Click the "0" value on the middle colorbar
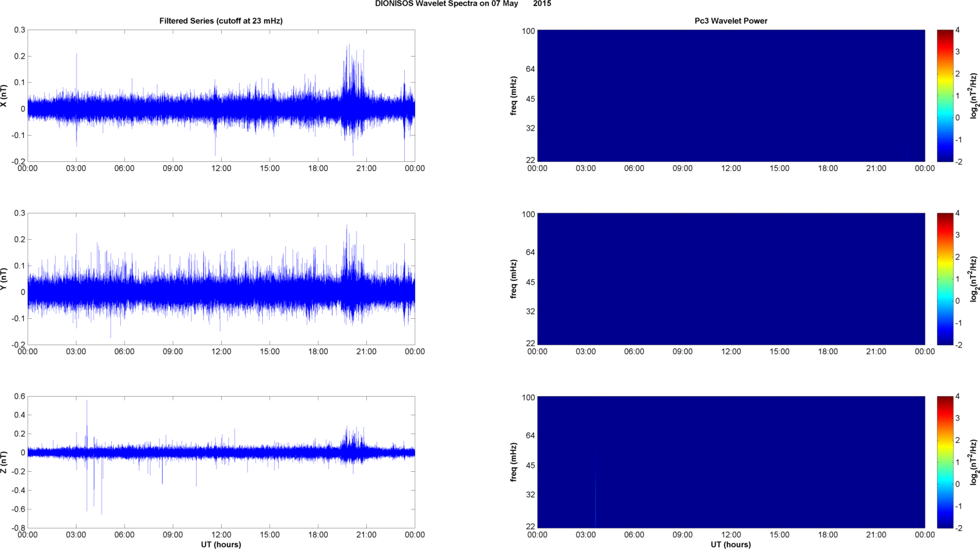 [958, 301]
